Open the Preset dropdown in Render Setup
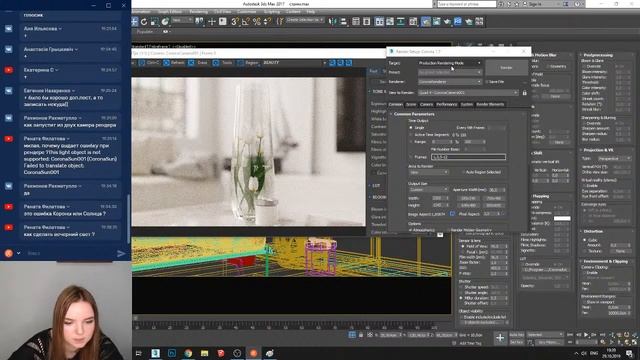The image size is (640, 360). pyautogui.click(x=449, y=72)
